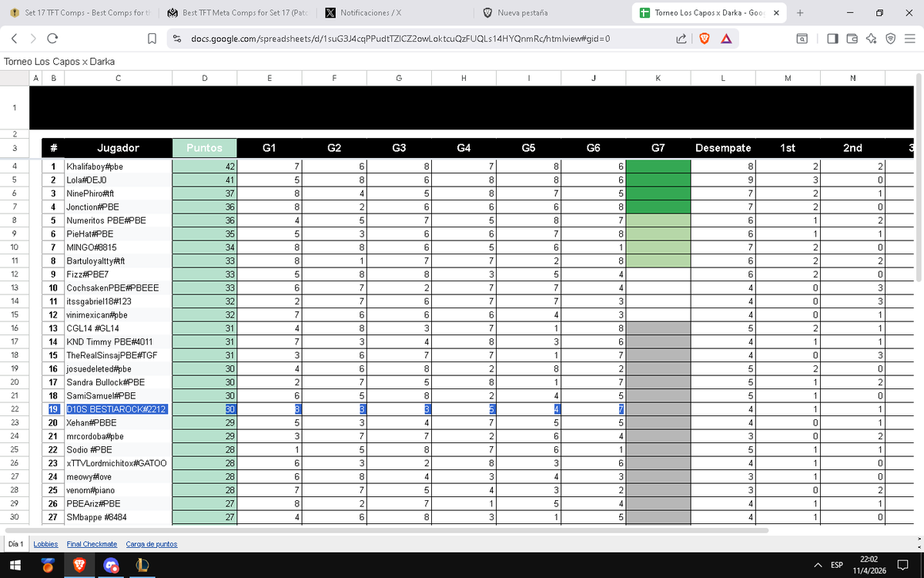Open Brave VPN shield icon

890,39
